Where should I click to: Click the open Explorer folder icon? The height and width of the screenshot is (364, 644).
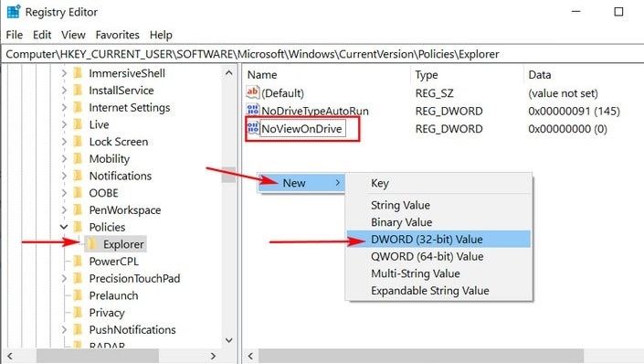(92, 244)
